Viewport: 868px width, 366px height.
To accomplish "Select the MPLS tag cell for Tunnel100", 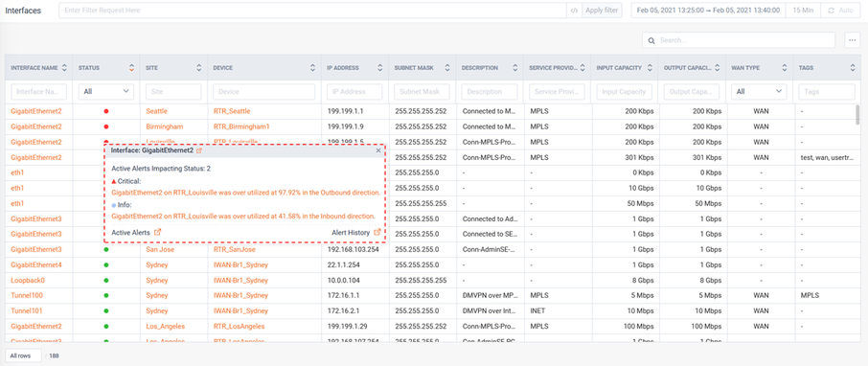I will point(827,296).
